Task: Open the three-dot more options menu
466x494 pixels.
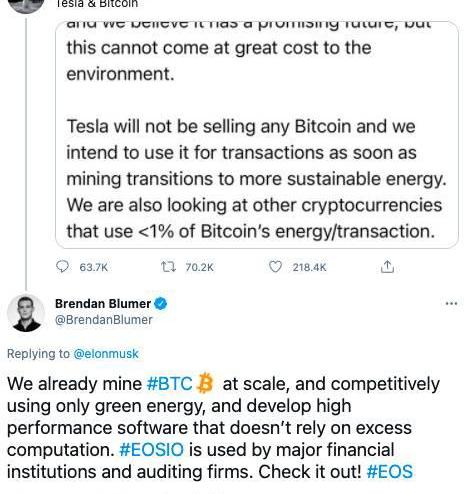Action: click(x=451, y=303)
